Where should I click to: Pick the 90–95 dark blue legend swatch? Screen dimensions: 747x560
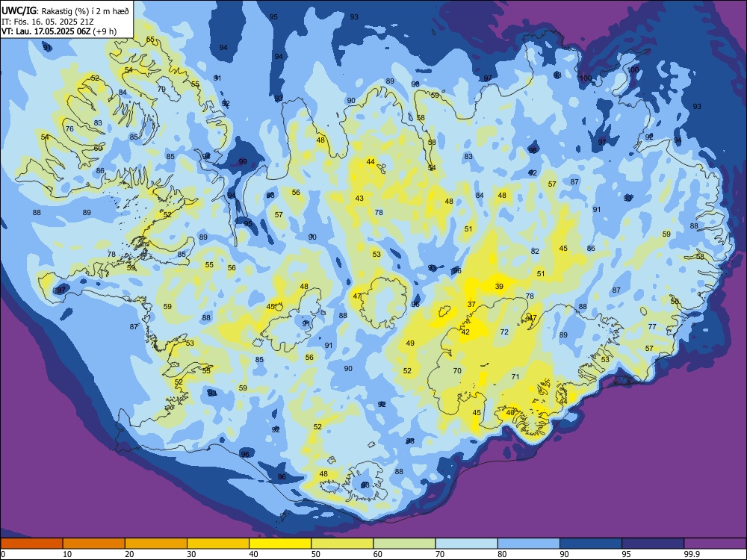coord(591,544)
